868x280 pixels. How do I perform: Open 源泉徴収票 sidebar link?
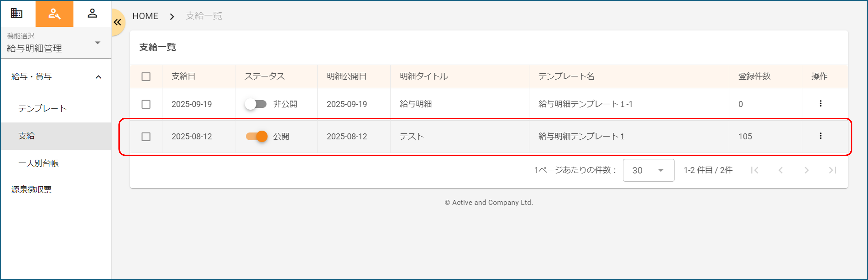point(31,189)
